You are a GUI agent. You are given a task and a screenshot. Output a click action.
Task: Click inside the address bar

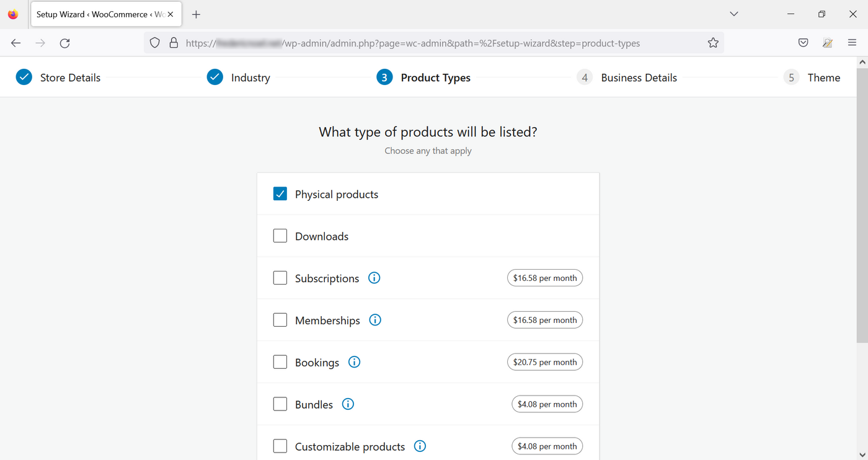pyautogui.click(x=434, y=43)
